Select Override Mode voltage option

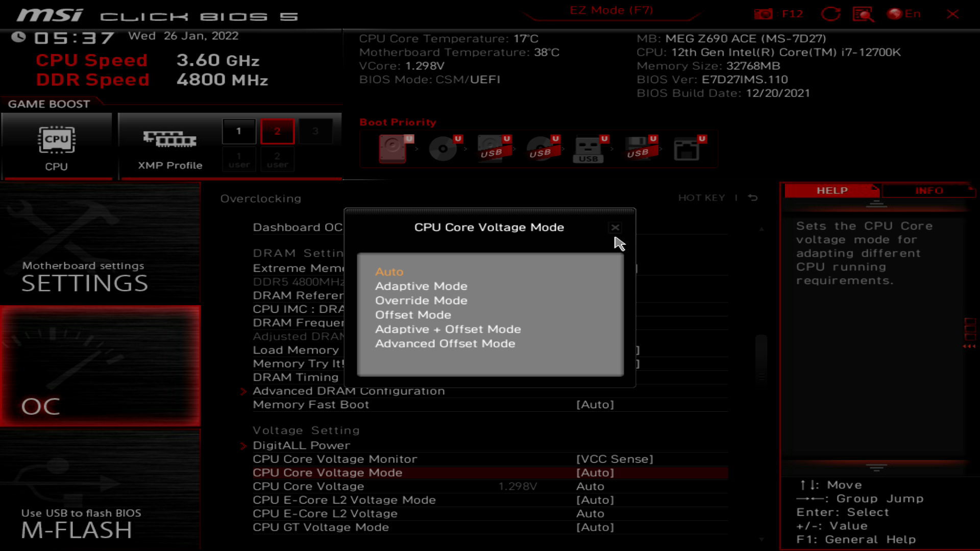click(x=421, y=300)
